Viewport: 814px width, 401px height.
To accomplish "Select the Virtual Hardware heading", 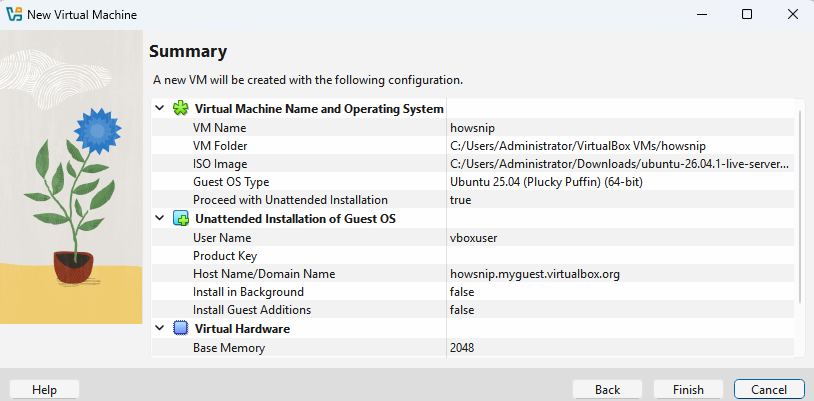I will (x=242, y=329).
